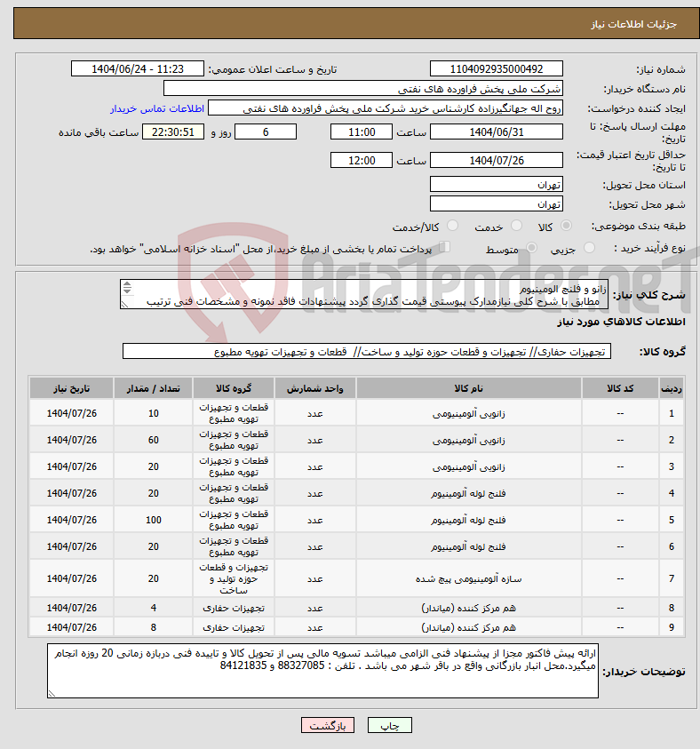Click the delivery province field تهران
The width and height of the screenshot is (700, 749).
point(496,185)
